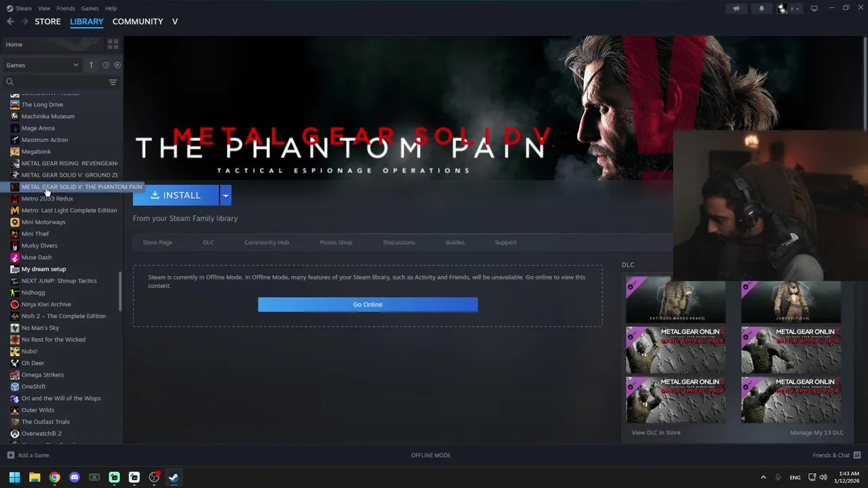Open install options dropdown arrow
868x488 pixels.
click(225, 195)
